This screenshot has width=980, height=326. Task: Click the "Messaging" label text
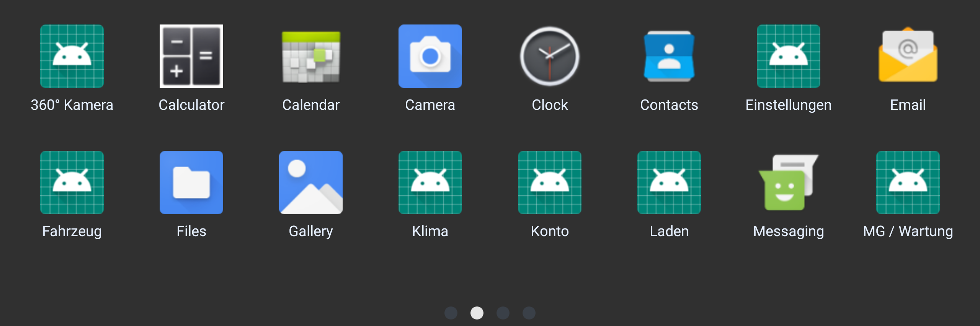[789, 231]
